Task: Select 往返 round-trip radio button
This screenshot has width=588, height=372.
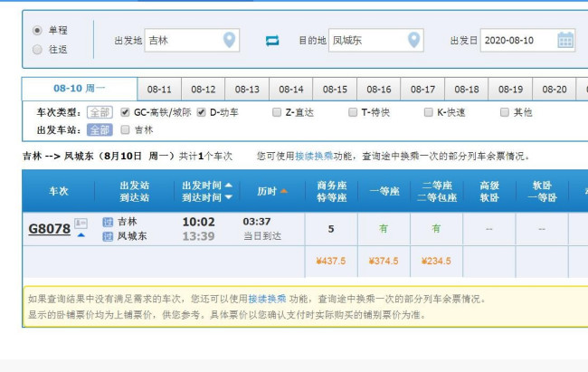Action: coord(37,49)
